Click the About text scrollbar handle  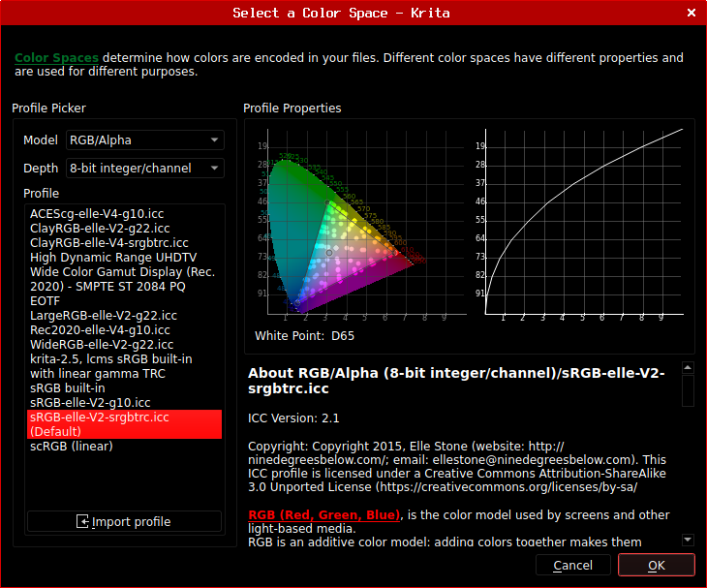[688, 390]
